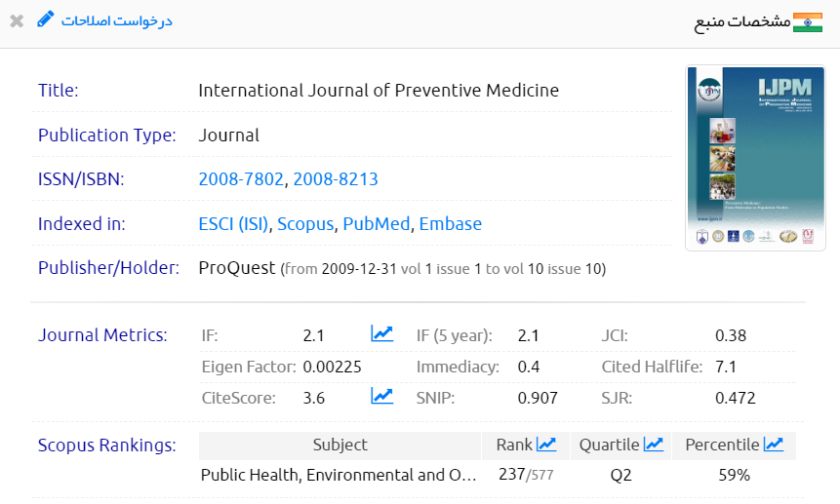
Task: Open the Embase index link
Action: pos(450,224)
